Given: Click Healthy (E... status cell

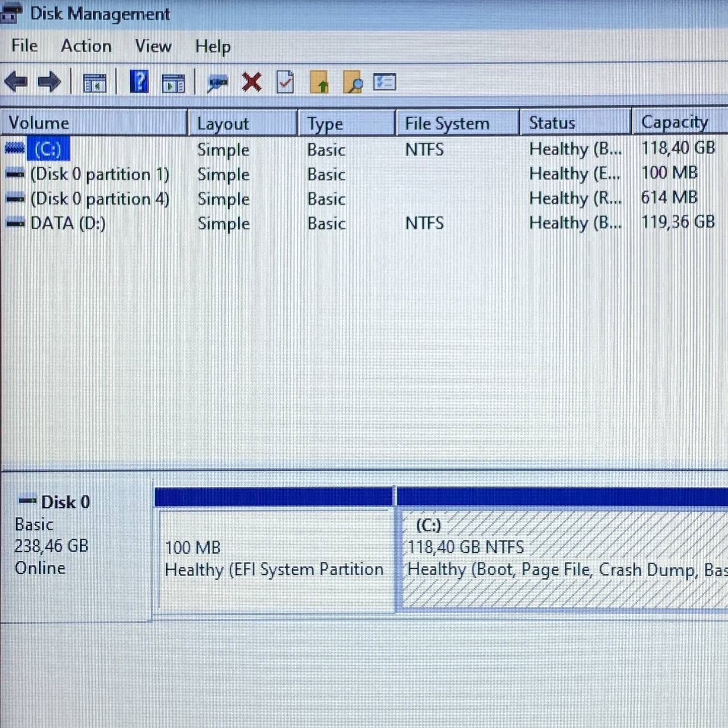Looking at the screenshot, I should coord(575,173).
